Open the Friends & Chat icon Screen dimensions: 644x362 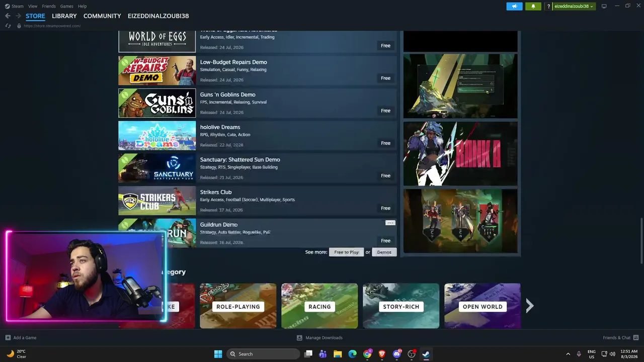tap(636, 338)
